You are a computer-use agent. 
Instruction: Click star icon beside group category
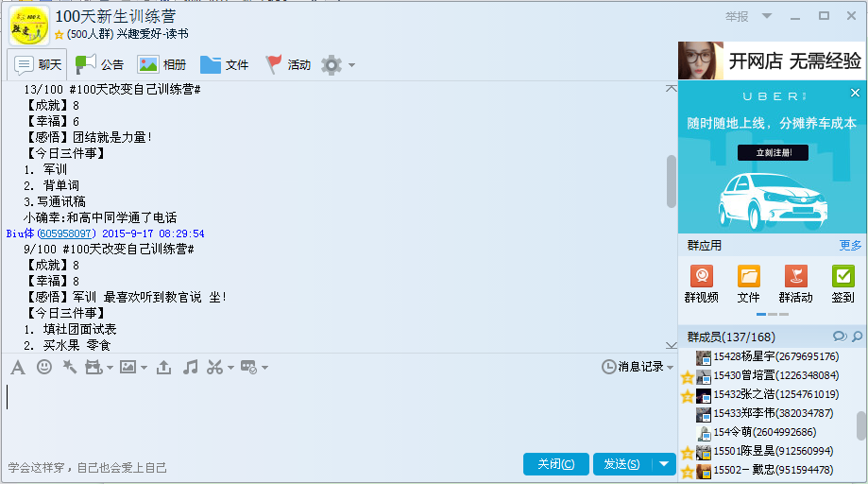60,34
